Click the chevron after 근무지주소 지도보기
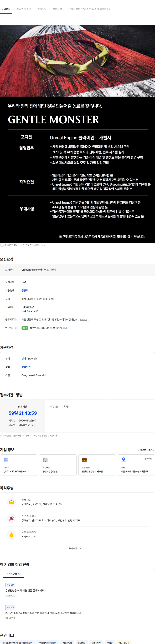The height and width of the screenshot is (644, 155). [89, 319]
